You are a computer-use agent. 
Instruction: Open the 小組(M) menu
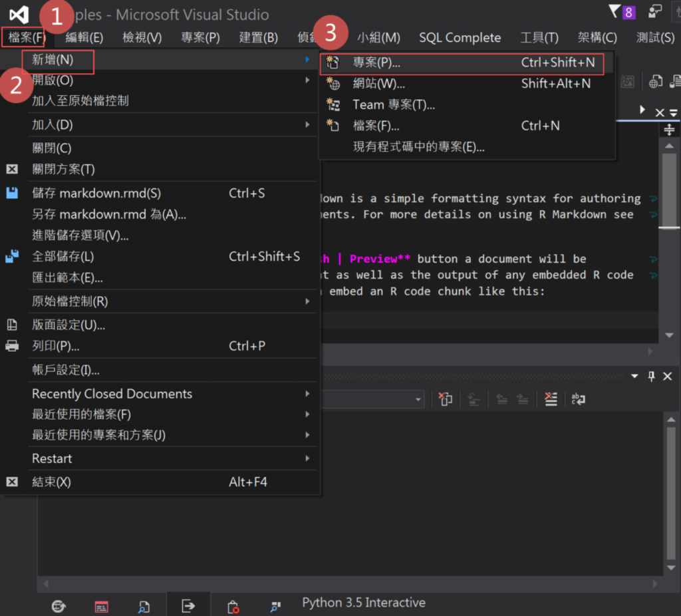click(378, 37)
